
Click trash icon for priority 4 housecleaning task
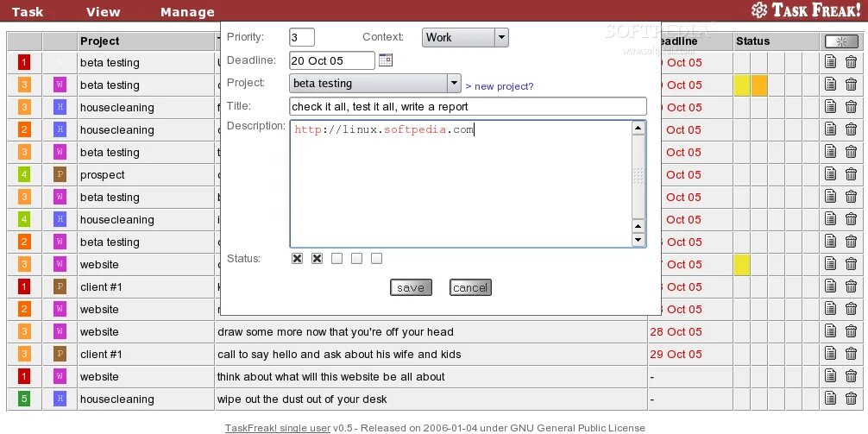pos(851,219)
